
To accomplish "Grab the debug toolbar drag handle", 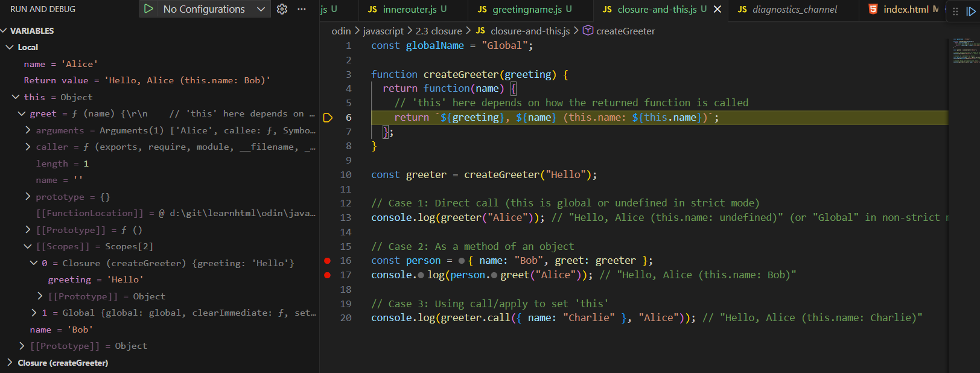I will tap(955, 11).
